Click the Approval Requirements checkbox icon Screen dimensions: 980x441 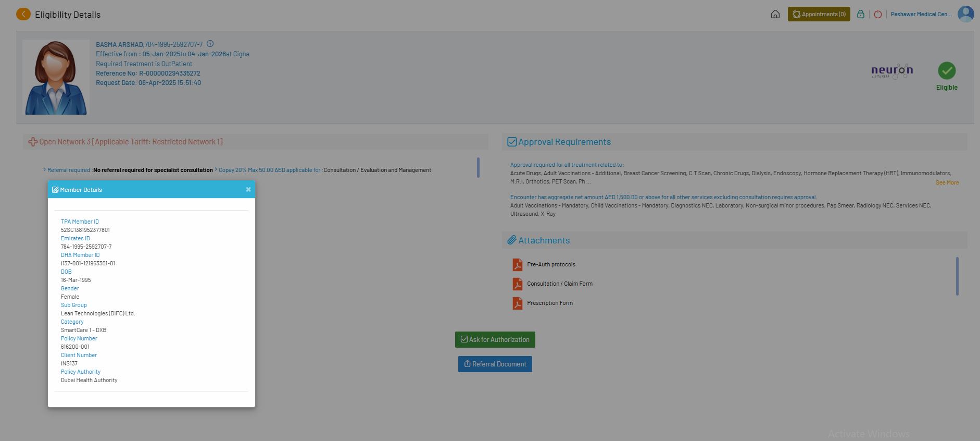512,142
